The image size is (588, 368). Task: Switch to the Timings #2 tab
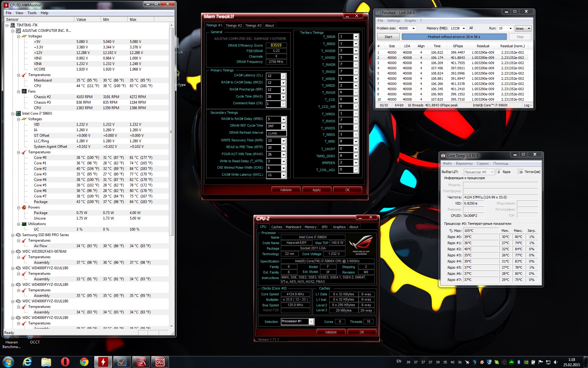pos(234,25)
